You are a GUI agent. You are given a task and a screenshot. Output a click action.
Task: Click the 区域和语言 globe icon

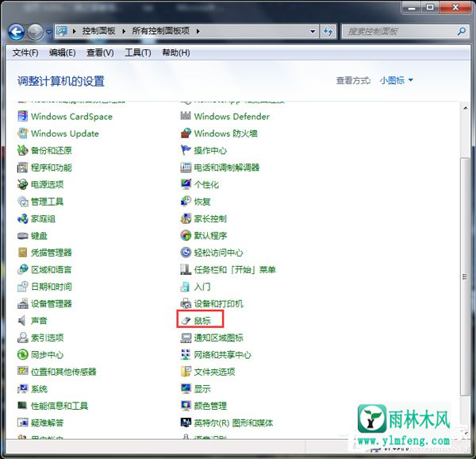click(22, 269)
